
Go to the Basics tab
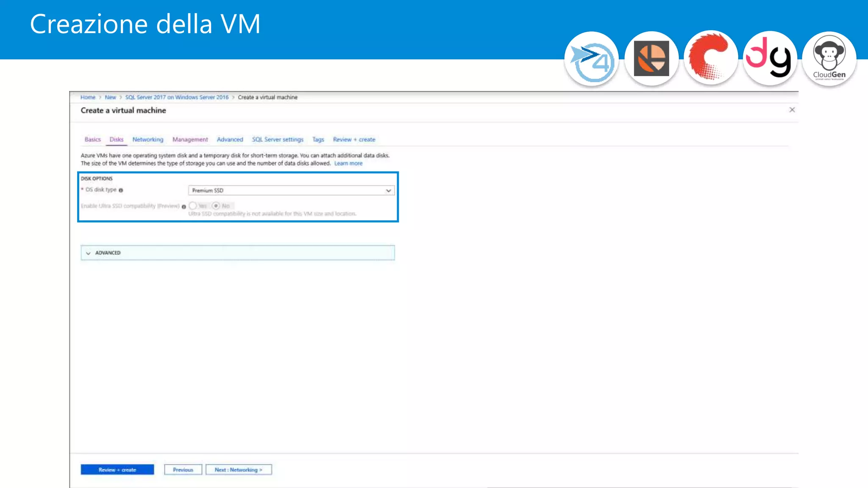(x=92, y=139)
